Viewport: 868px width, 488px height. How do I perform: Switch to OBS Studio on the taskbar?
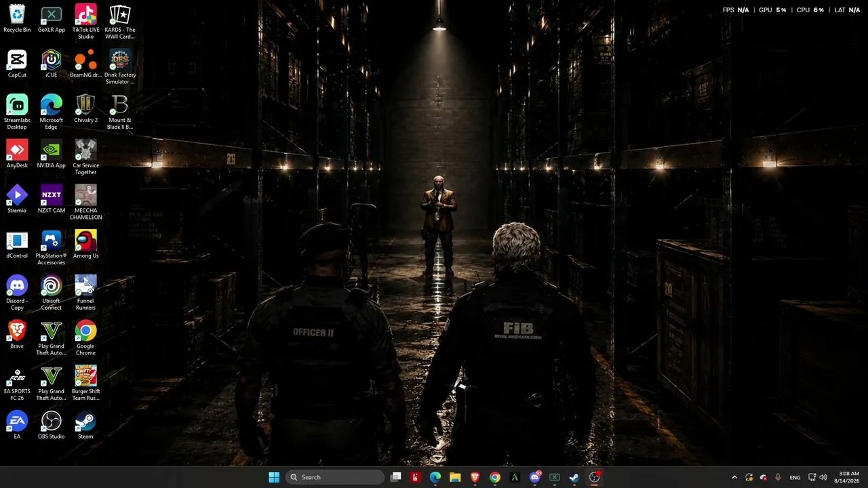coord(595,477)
